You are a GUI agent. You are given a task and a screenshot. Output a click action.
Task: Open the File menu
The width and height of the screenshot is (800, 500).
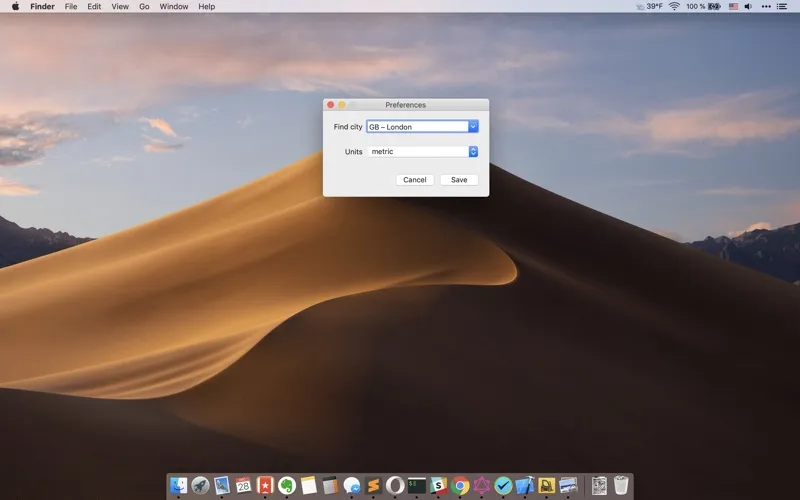[71, 6]
